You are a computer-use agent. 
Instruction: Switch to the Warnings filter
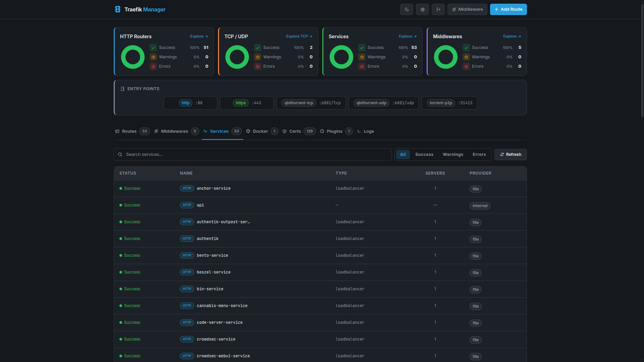[453, 154]
